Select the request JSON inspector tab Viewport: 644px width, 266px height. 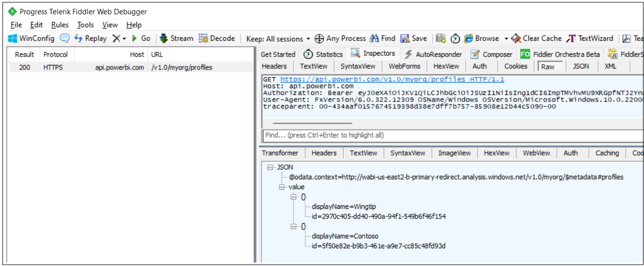(581, 66)
